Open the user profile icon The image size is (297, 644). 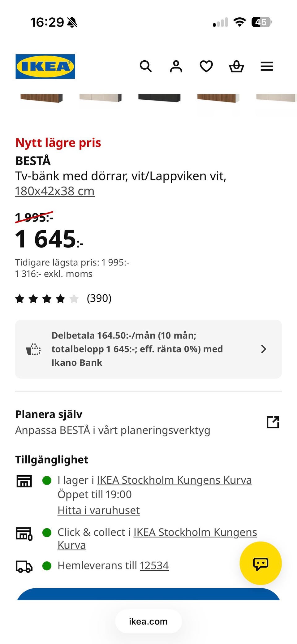click(x=176, y=66)
